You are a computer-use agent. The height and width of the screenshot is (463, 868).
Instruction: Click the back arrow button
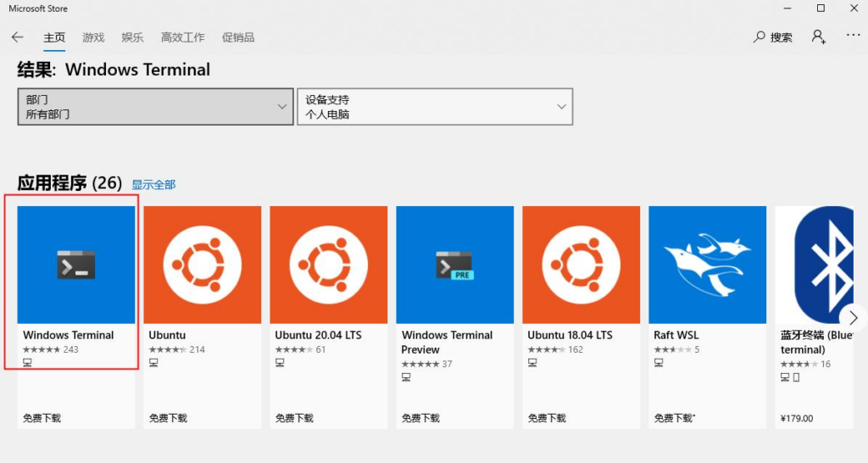tap(17, 37)
